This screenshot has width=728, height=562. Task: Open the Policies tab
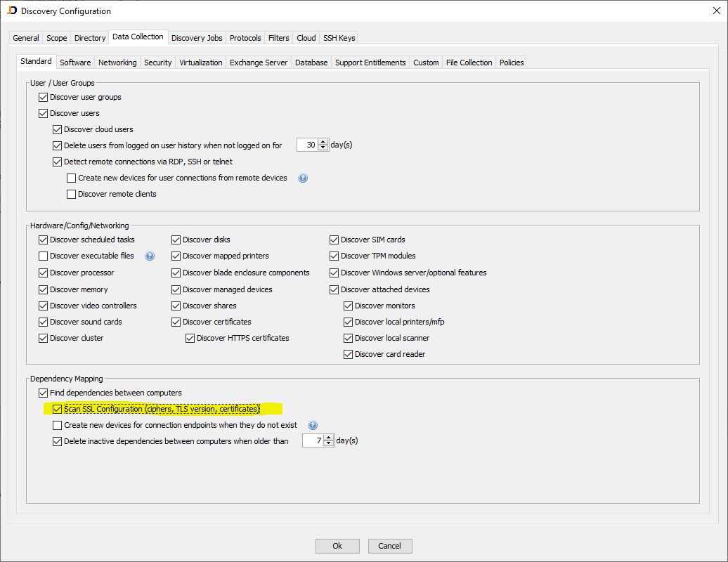tap(511, 62)
